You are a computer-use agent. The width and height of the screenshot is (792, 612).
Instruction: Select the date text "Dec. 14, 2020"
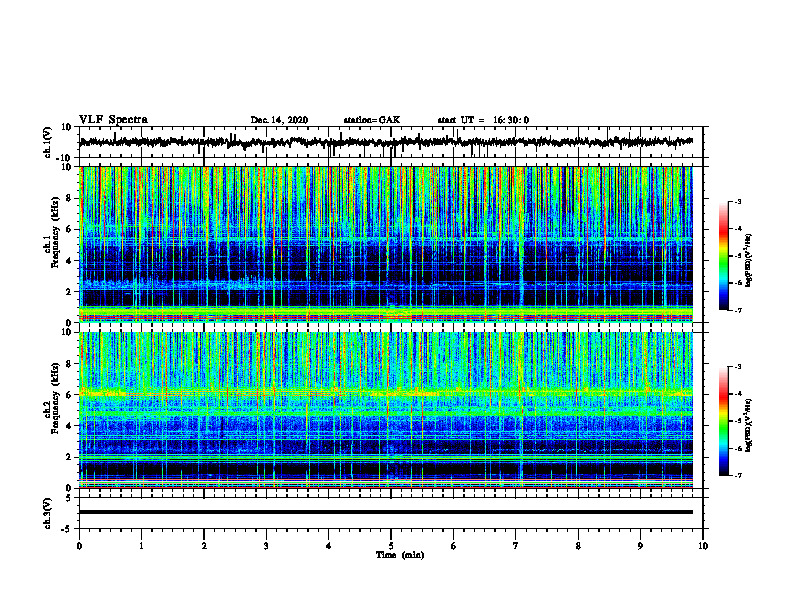point(279,120)
